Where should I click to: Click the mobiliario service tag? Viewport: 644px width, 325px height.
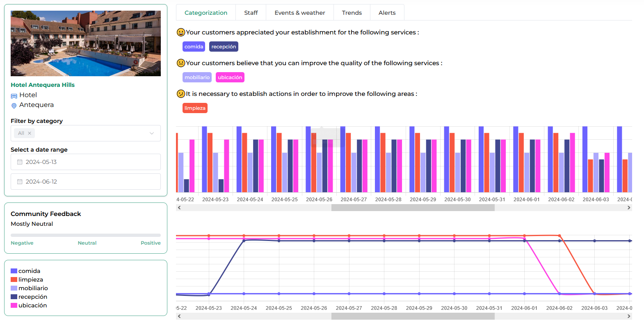(x=197, y=77)
